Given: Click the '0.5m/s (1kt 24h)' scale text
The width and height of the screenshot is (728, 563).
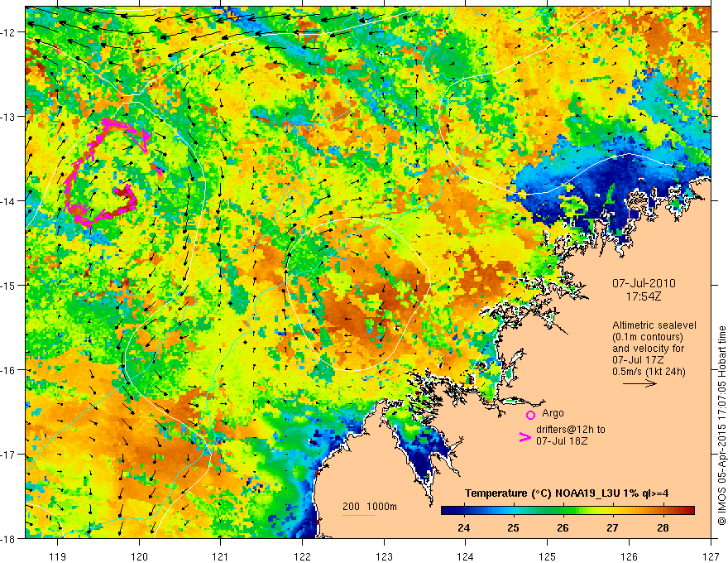Looking at the screenshot, I should (649, 372).
